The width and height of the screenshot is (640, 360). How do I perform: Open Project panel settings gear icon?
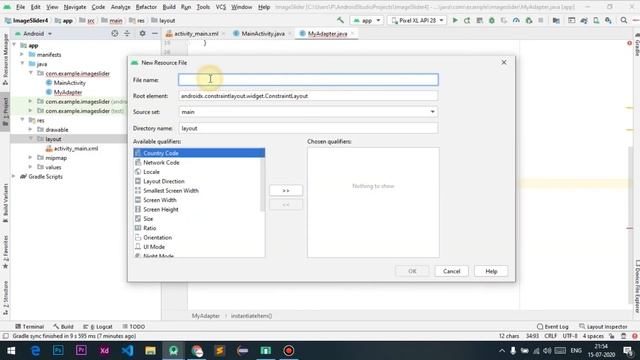pos(142,33)
